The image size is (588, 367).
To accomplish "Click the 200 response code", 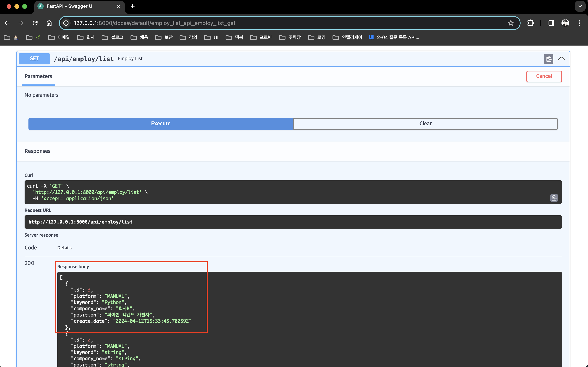I will [x=29, y=263].
